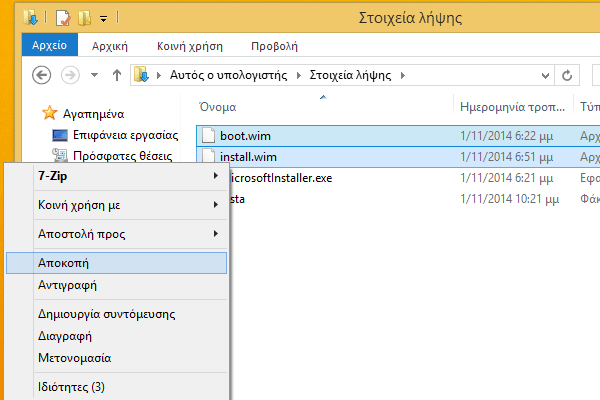
Task: Sort by the Ημερομηνία τροπ... column header
Action: 513,107
